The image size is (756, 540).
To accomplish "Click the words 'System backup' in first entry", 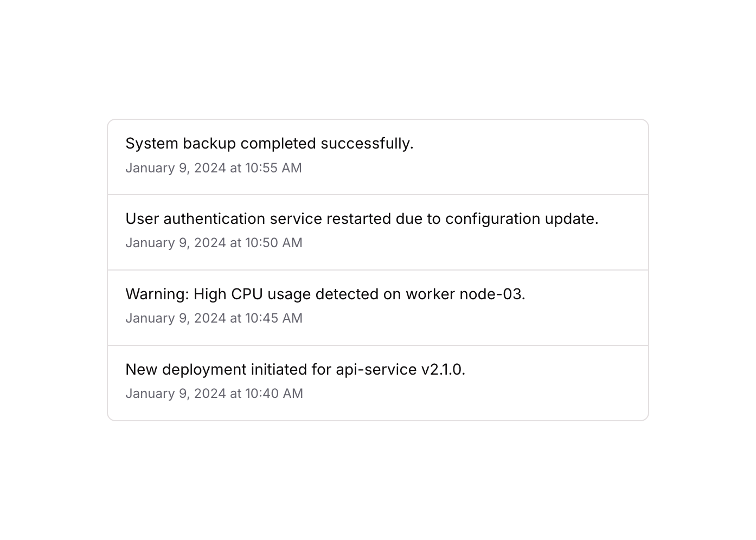I will [x=181, y=144].
